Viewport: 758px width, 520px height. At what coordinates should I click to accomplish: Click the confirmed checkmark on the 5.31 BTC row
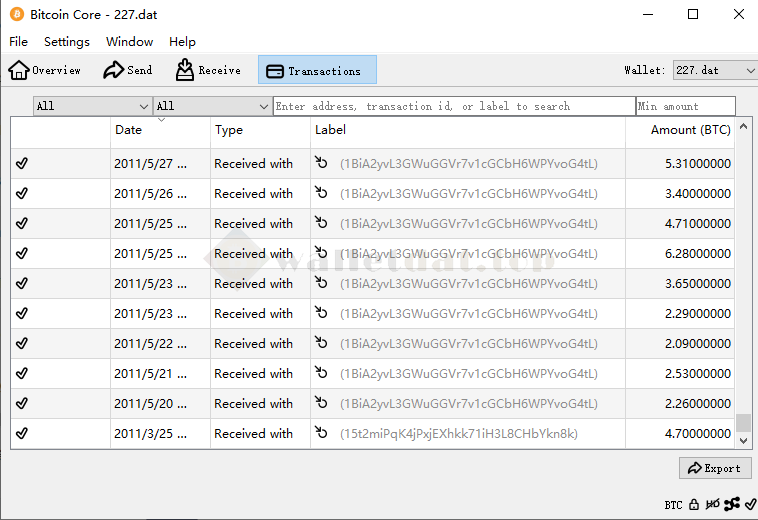pos(22,164)
